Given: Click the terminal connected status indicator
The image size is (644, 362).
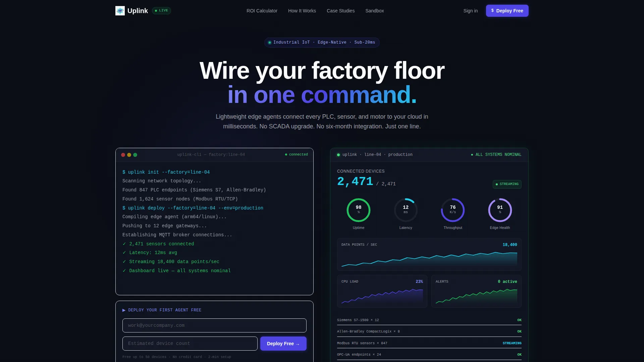Looking at the screenshot, I should (x=297, y=155).
